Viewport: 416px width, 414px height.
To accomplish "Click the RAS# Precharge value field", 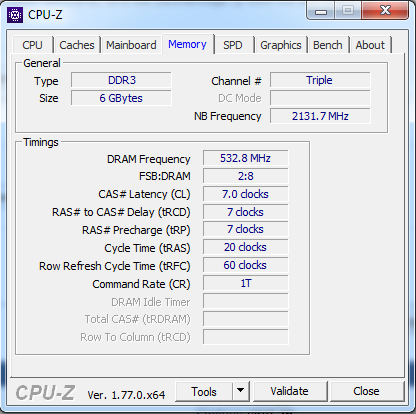I will [246, 229].
